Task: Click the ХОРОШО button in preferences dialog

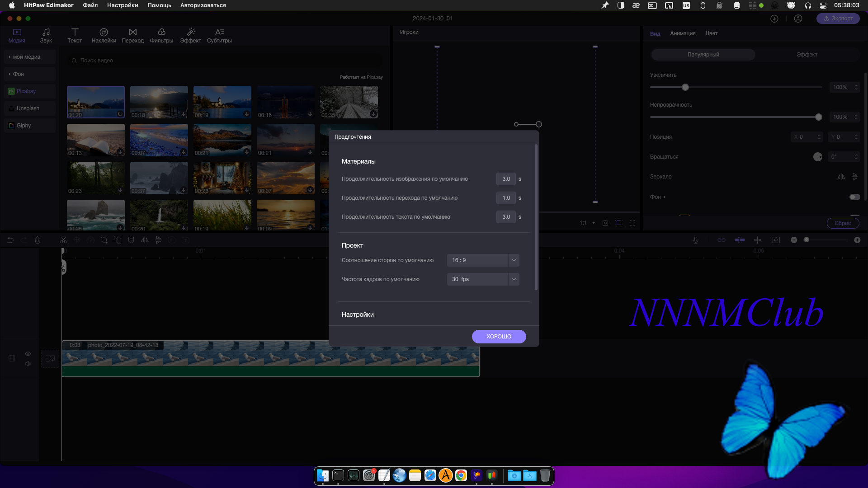Action: click(x=499, y=337)
